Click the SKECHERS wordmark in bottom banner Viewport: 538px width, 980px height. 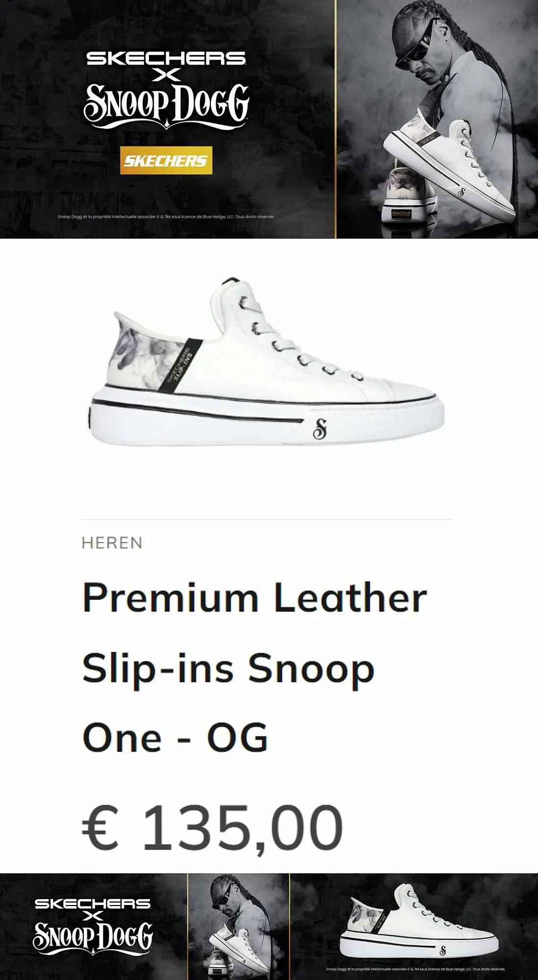tap(93, 904)
